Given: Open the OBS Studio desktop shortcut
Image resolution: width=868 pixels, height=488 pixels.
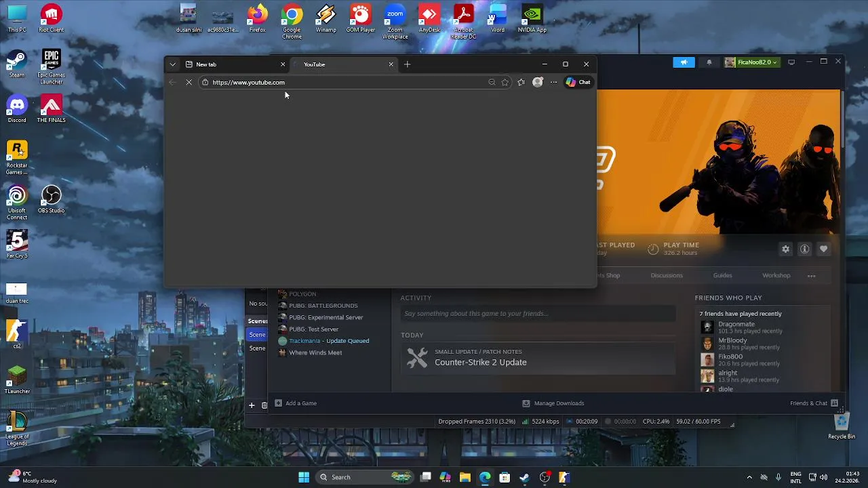Looking at the screenshot, I should pyautogui.click(x=51, y=200).
